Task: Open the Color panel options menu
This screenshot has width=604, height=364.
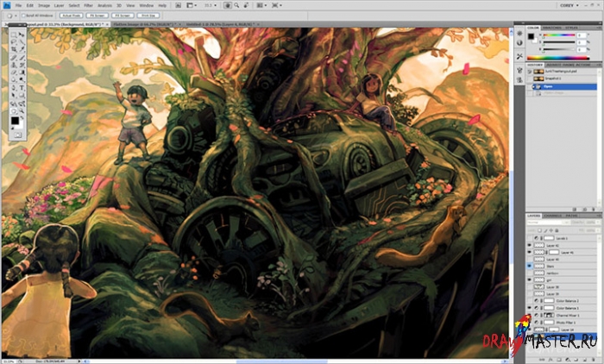Action: 599,28
